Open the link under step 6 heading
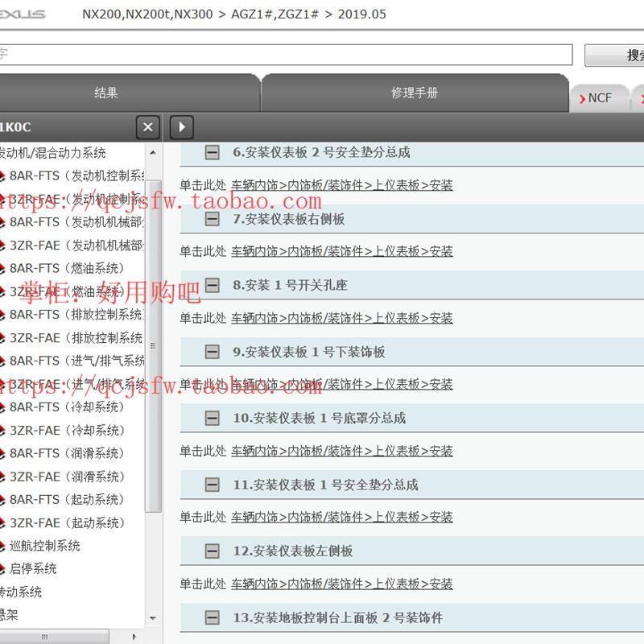This screenshot has height=644, width=644. coord(341,185)
